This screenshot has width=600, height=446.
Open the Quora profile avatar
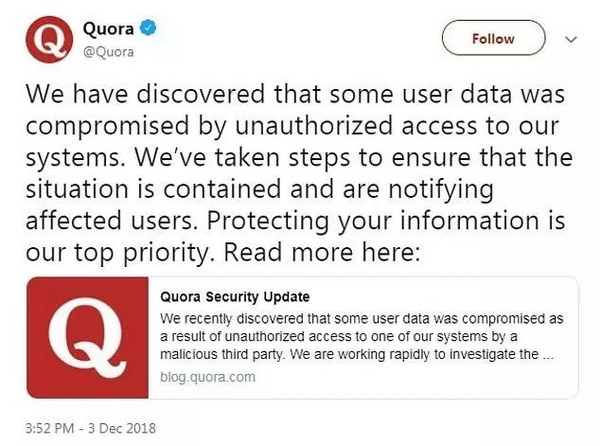[49, 39]
